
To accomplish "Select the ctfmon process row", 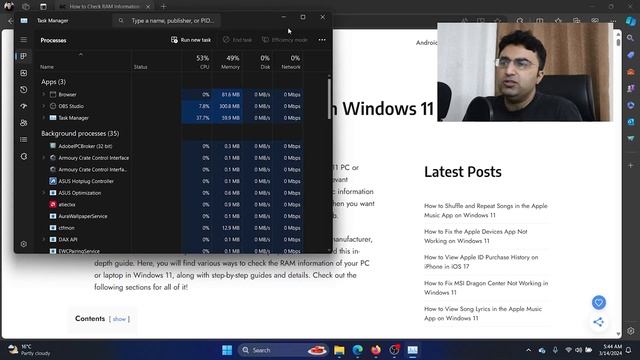I will pyautogui.click(x=67, y=228).
